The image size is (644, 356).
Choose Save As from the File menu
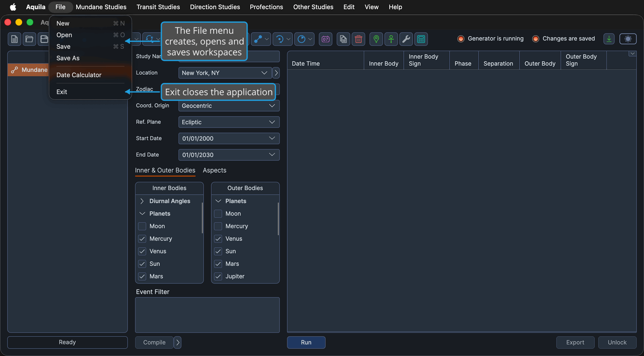click(x=68, y=58)
